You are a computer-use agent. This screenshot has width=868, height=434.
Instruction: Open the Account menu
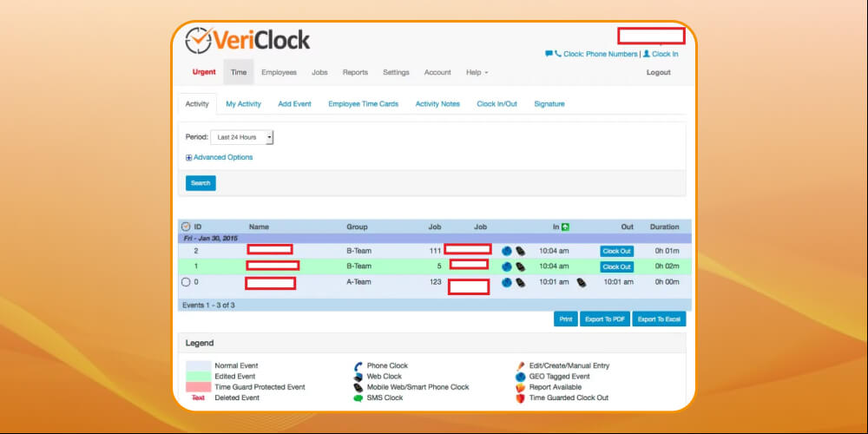437,73
